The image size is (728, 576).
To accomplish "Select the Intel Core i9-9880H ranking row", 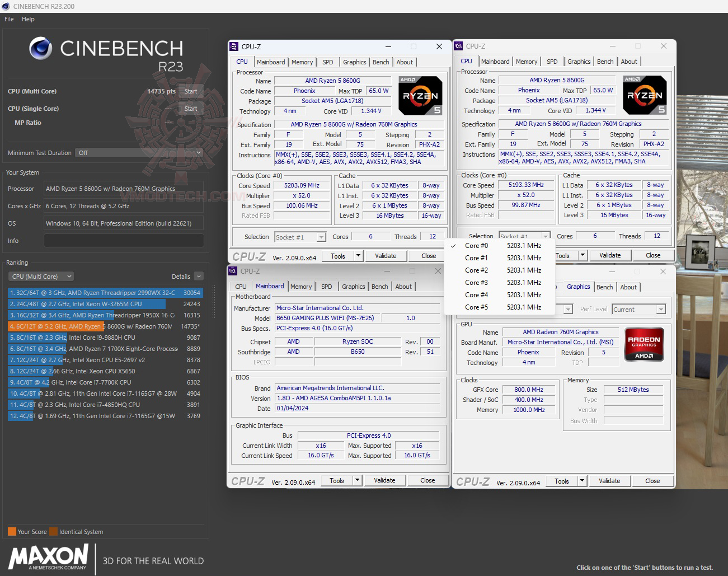I will click(105, 338).
